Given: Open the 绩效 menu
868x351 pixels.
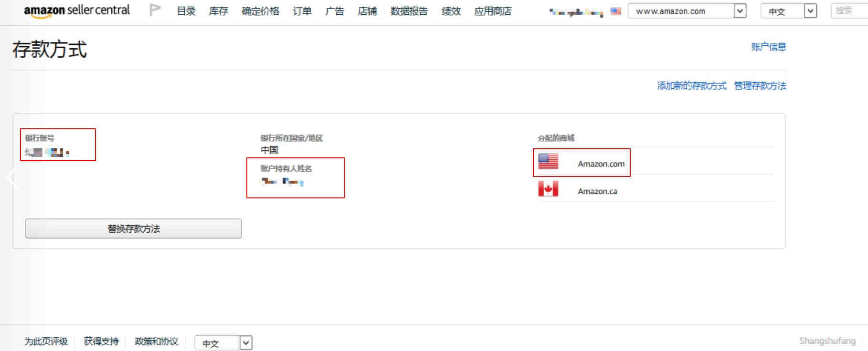Looking at the screenshot, I should 451,11.
